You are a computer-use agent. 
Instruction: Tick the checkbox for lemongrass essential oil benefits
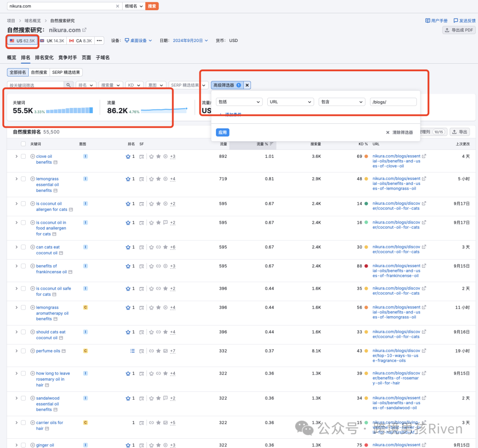[x=23, y=179]
